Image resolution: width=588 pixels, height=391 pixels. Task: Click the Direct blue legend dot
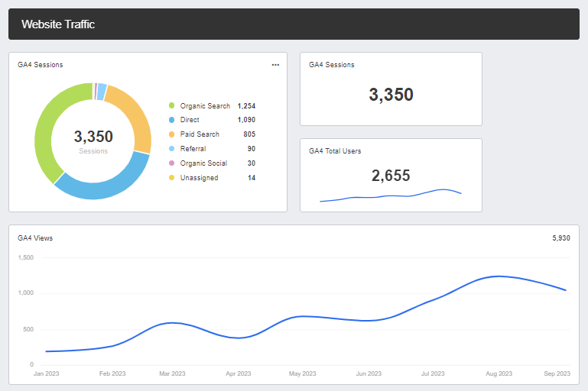(172, 121)
